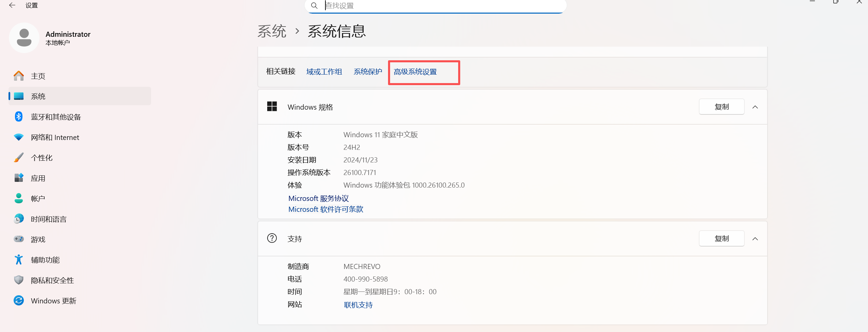Viewport: 868px width, 332px height.
Task: Click the Windows Update sync icon
Action: pyautogui.click(x=19, y=300)
